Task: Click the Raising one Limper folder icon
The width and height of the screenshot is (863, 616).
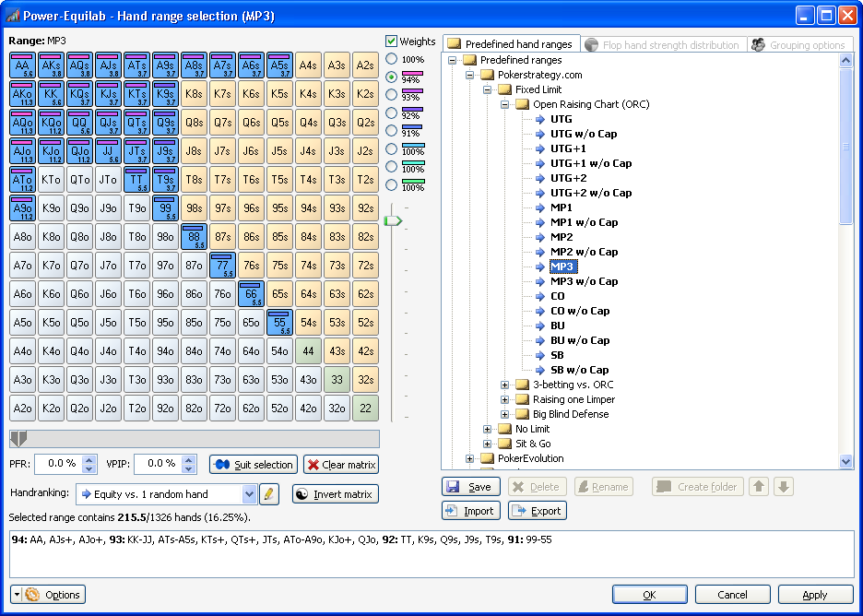Action: (522, 399)
